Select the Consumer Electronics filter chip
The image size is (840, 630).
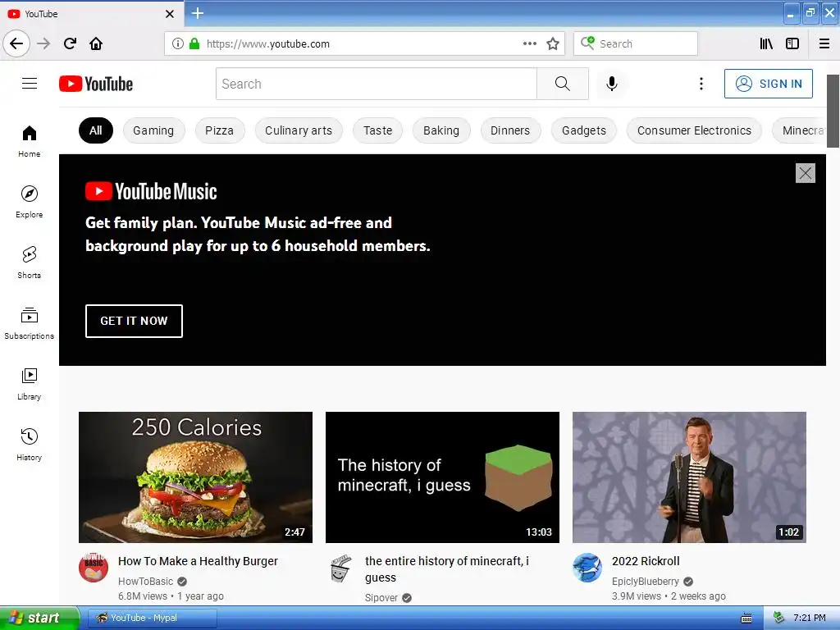pyautogui.click(x=694, y=130)
